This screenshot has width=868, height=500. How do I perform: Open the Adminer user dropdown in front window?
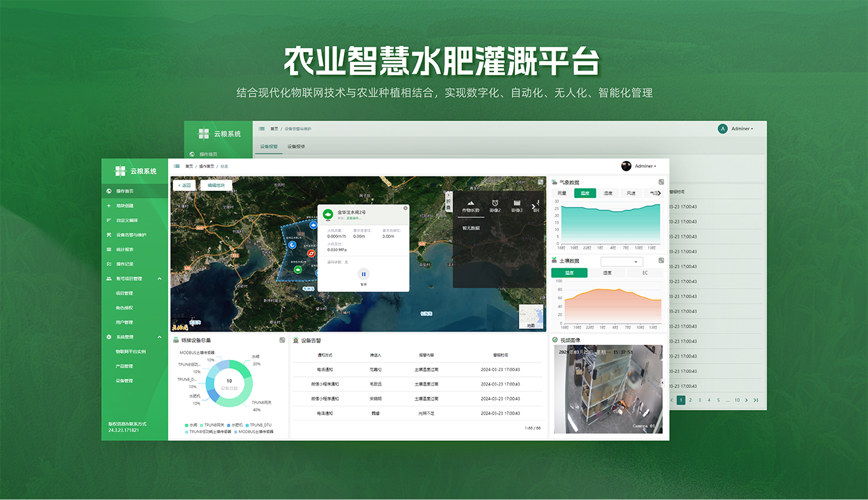644,166
